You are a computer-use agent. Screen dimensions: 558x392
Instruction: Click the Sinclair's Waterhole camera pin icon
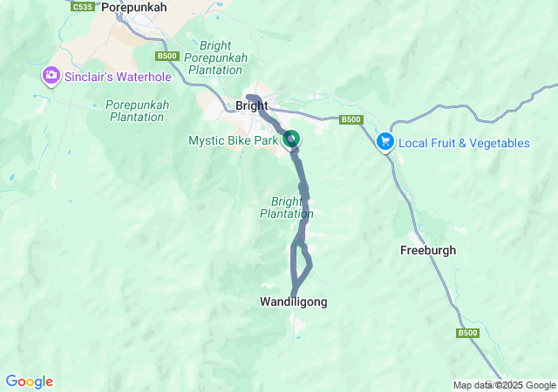click(51, 76)
